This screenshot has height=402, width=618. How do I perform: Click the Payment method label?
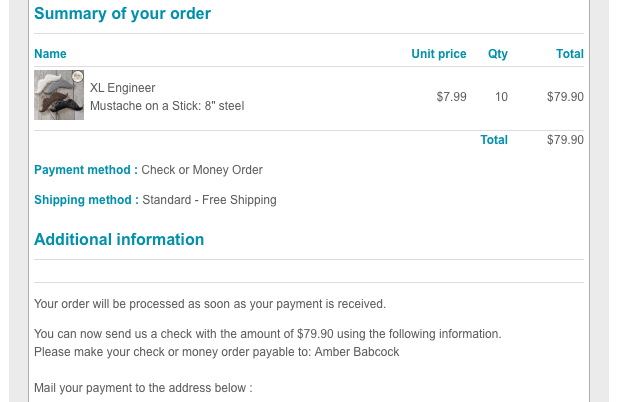click(86, 170)
